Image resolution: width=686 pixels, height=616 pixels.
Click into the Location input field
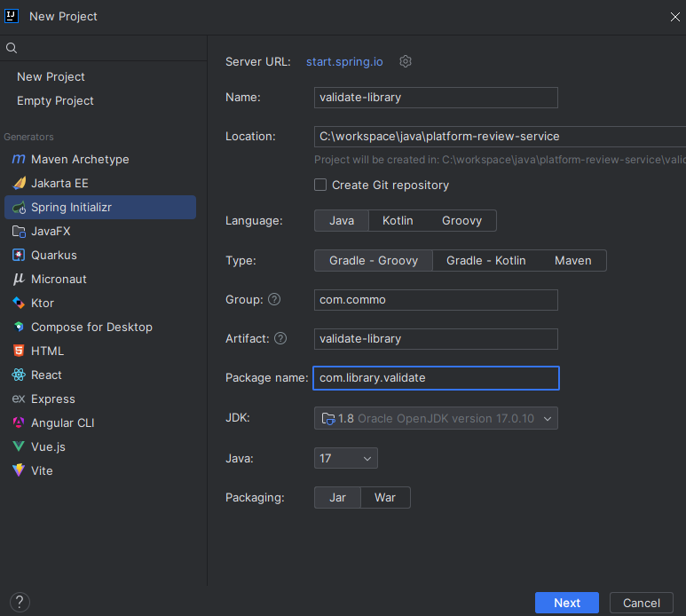500,137
